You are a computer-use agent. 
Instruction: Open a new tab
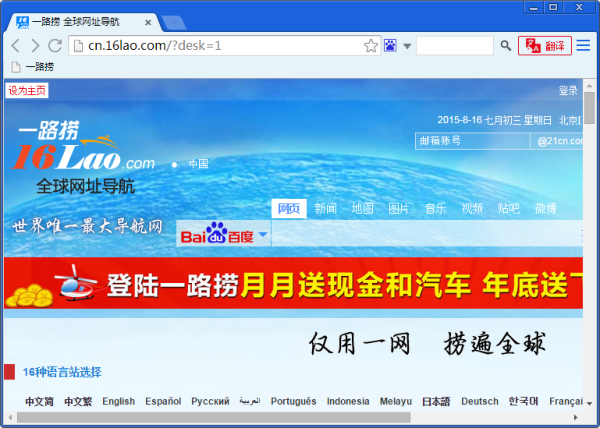(173, 23)
